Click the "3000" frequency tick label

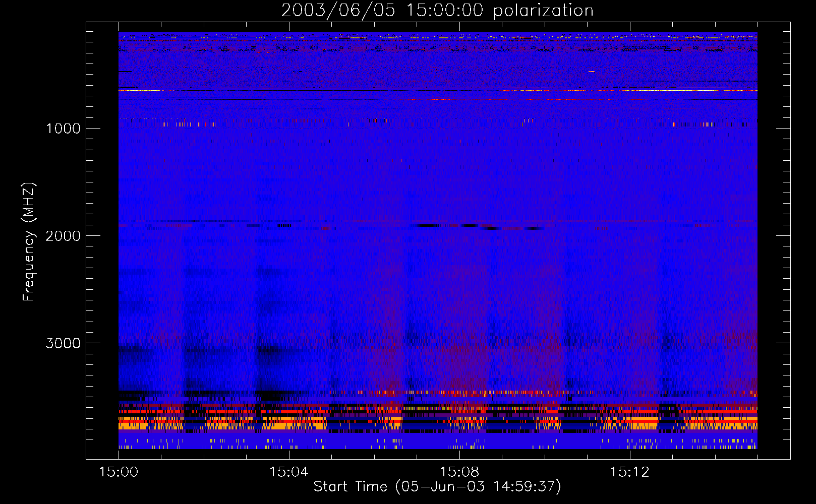tap(63, 343)
